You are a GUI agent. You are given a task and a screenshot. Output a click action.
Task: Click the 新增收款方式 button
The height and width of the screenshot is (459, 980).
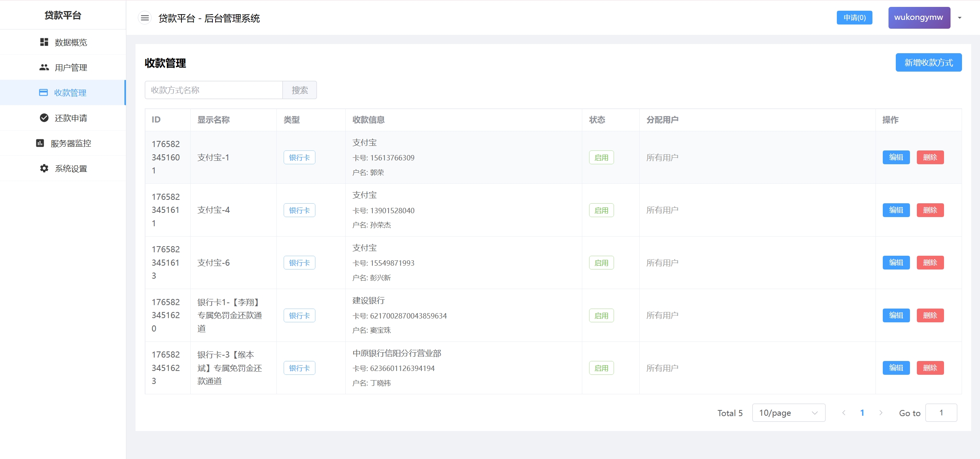pos(928,62)
